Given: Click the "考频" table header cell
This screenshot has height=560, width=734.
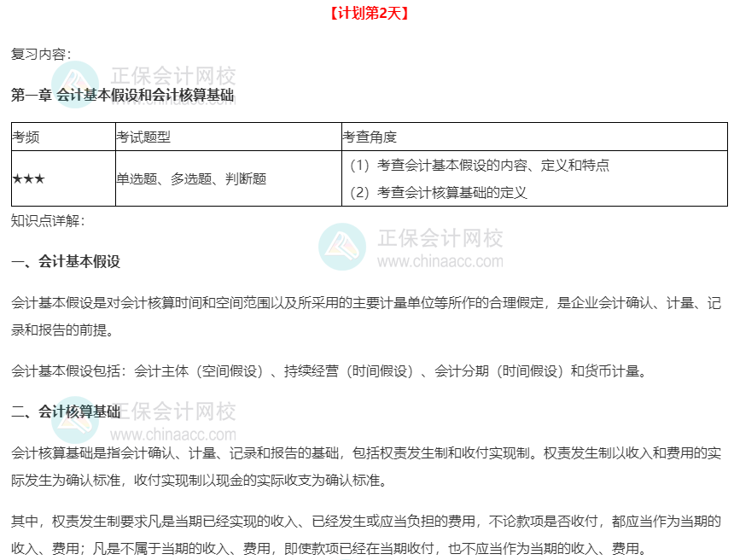Looking at the screenshot, I should pos(26,137).
